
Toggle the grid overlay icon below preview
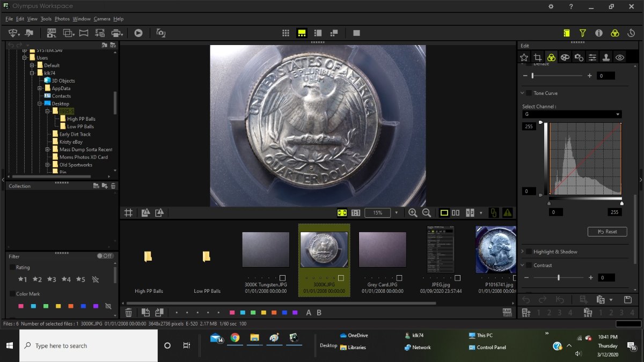pos(129,212)
